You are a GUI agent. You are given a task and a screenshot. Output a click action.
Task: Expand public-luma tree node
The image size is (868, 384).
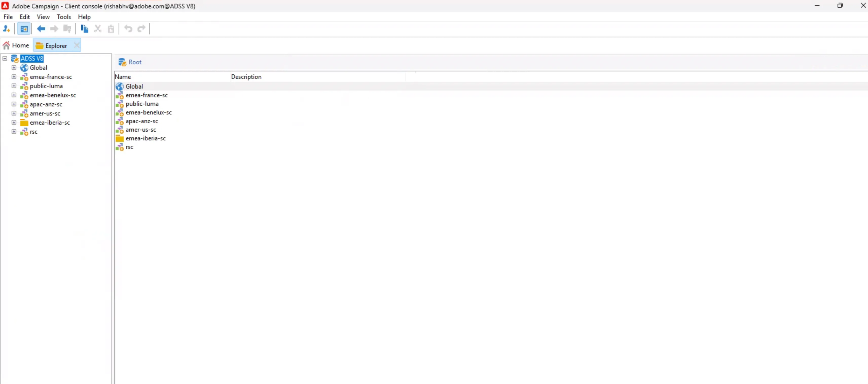pyautogui.click(x=14, y=86)
